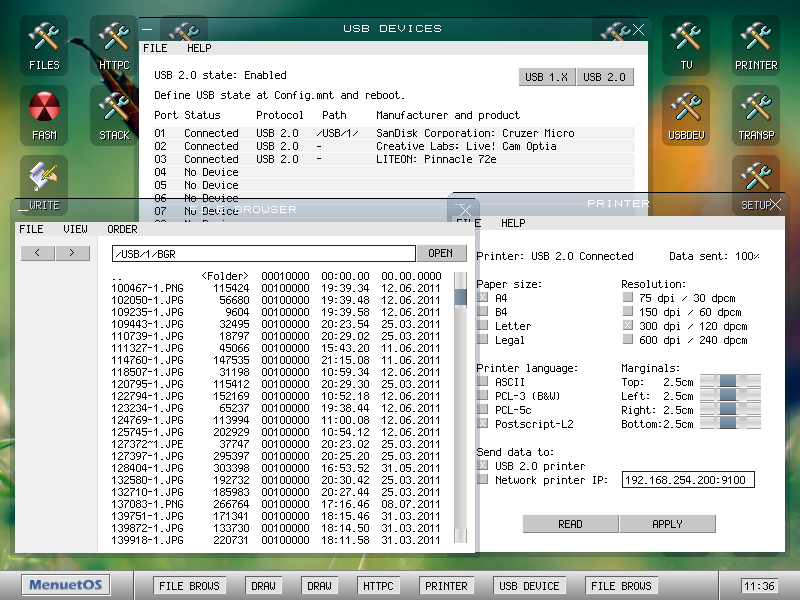Click OPEN in the file browser

click(441, 252)
